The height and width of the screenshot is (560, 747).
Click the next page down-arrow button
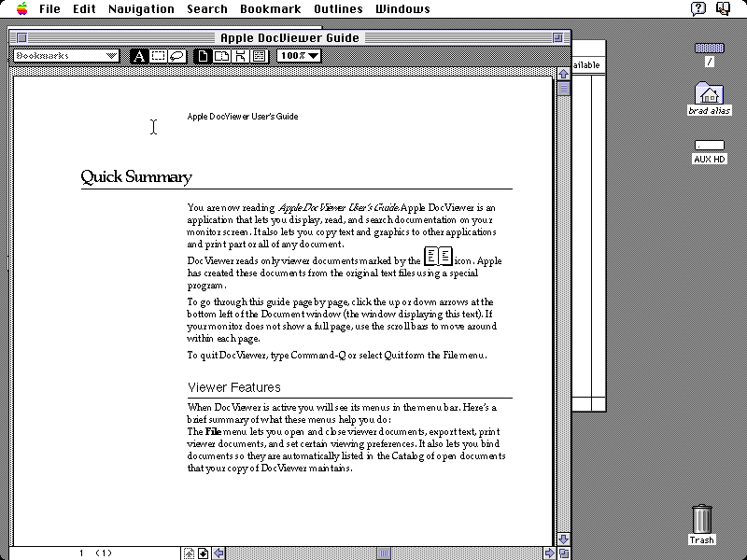(203, 553)
